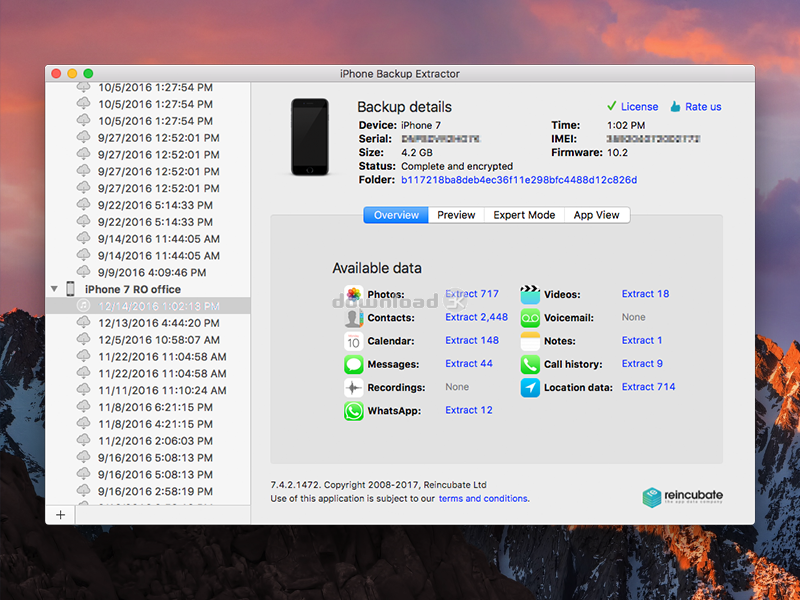Click the Rate us thumbs-up icon
This screenshot has height=600, width=800.
tap(676, 106)
